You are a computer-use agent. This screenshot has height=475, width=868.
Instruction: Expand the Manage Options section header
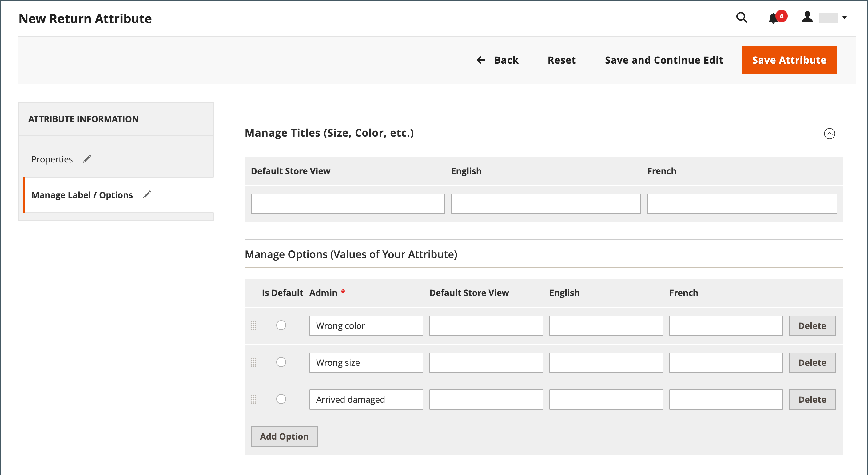coord(351,254)
